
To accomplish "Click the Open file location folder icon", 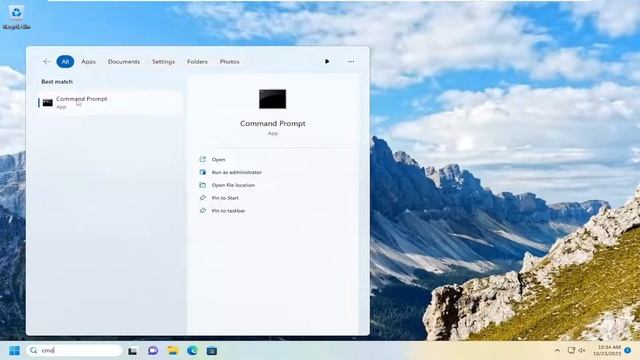I will (202, 185).
